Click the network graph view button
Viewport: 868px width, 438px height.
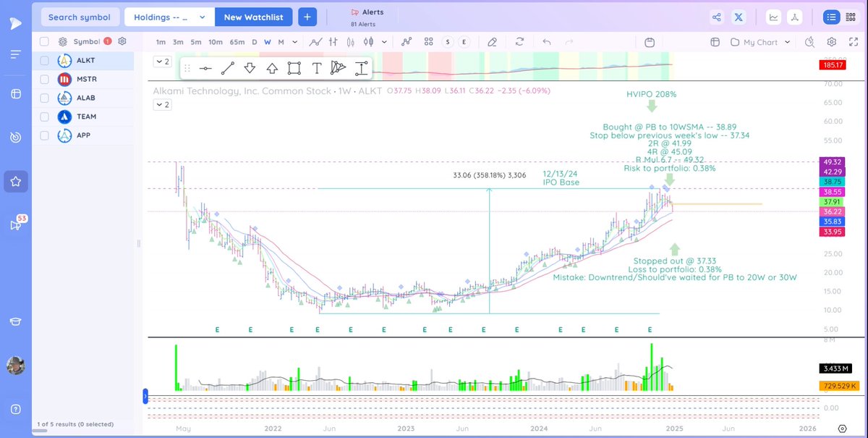point(794,17)
